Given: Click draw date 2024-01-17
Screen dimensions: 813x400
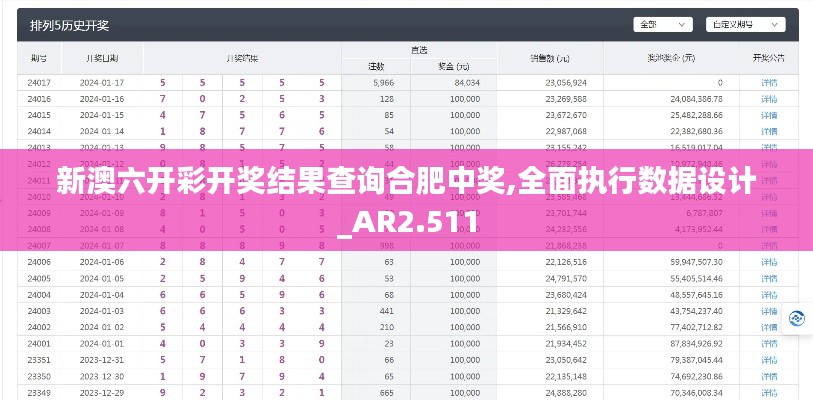Looking at the screenshot, I should pyautogui.click(x=102, y=82).
